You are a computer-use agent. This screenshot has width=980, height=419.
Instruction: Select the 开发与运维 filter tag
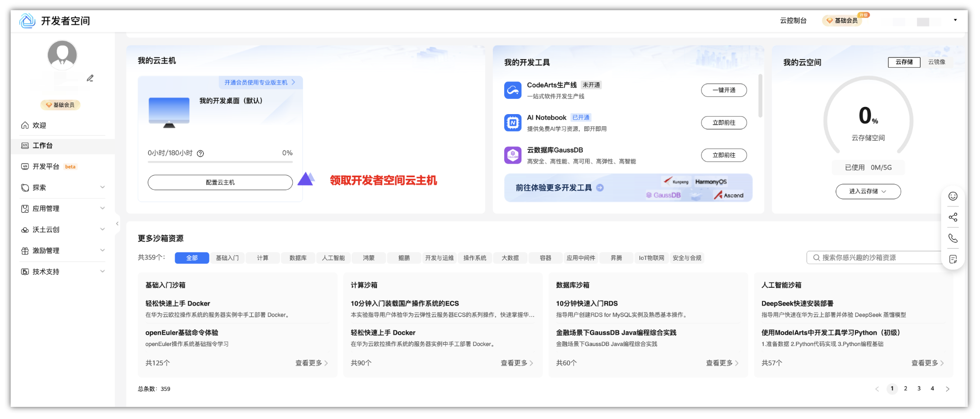click(439, 258)
